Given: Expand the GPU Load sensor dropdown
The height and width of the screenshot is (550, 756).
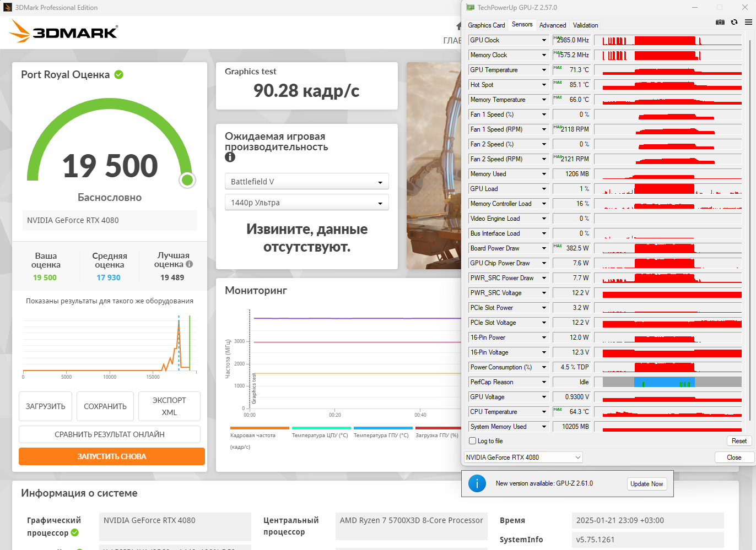Looking at the screenshot, I should (x=544, y=189).
